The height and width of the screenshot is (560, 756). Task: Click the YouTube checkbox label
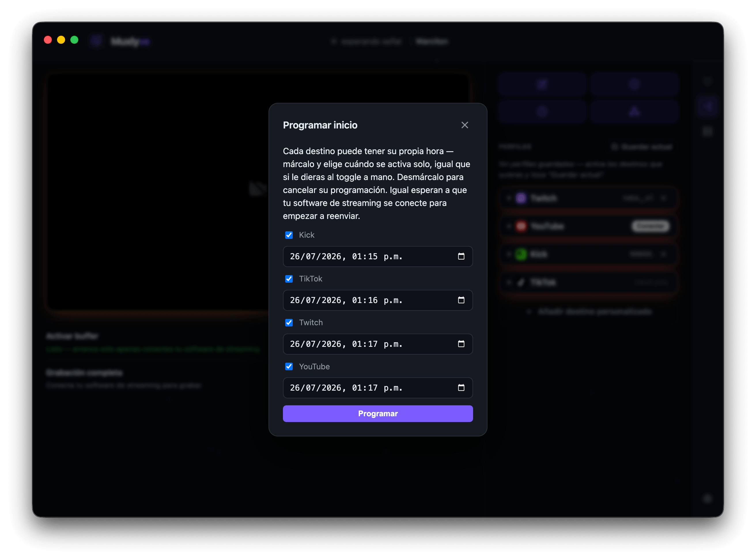[x=314, y=366]
